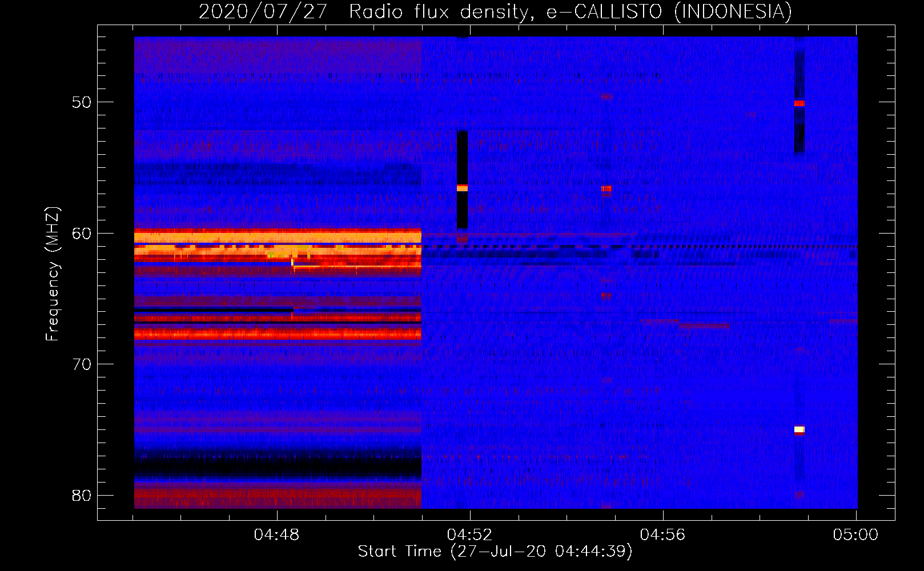
Task: Click the bright orange band at 60 MHz
Action: coord(278,236)
